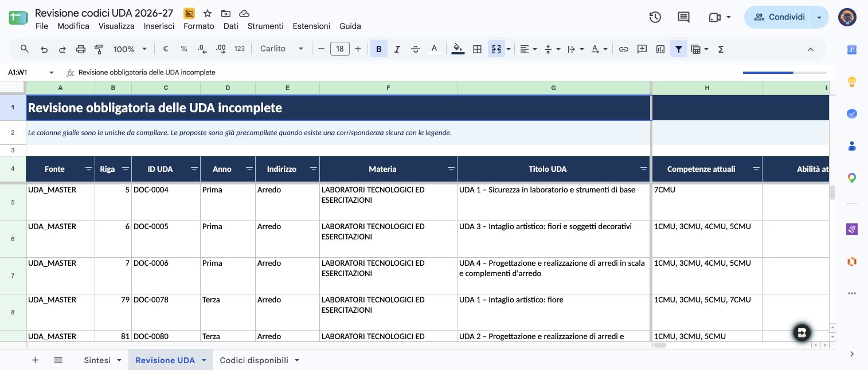This screenshot has width=868, height=370.
Task: Click the undo arrow in toolbar
Action: [x=44, y=49]
